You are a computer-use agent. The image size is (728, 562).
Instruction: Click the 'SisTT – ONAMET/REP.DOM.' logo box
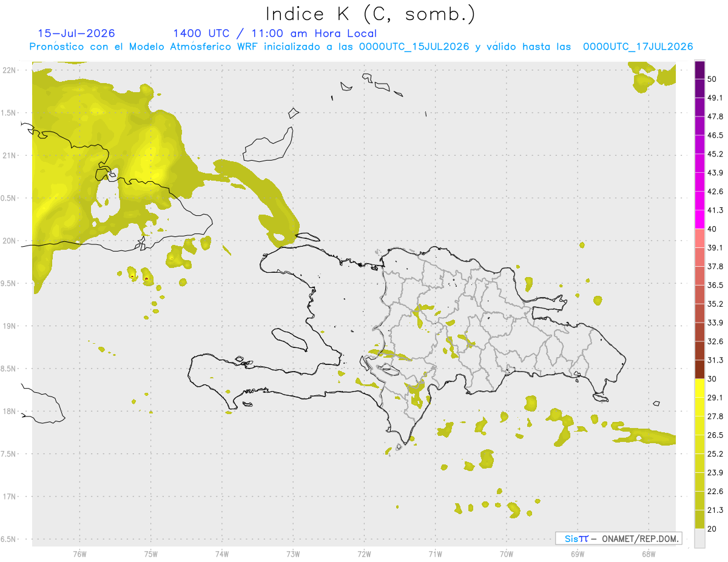[x=618, y=538]
